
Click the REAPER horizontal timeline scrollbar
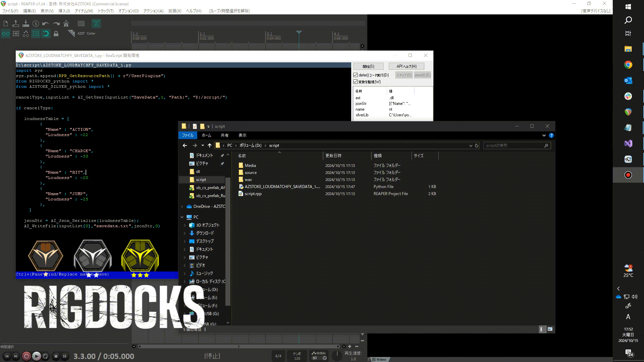pos(238,347)
